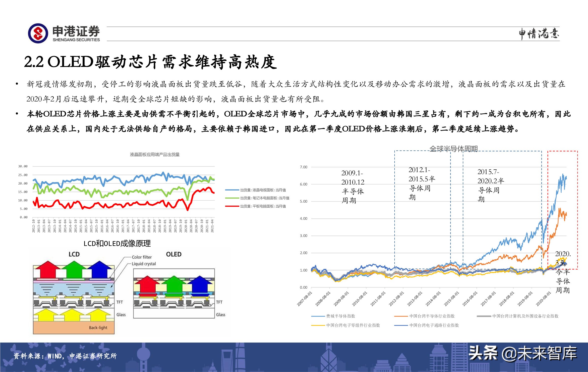Click the heading 2.2 OLED驱动芯片需求维持高热度
This screenshot has width=588, height=372.
point(150,62)
